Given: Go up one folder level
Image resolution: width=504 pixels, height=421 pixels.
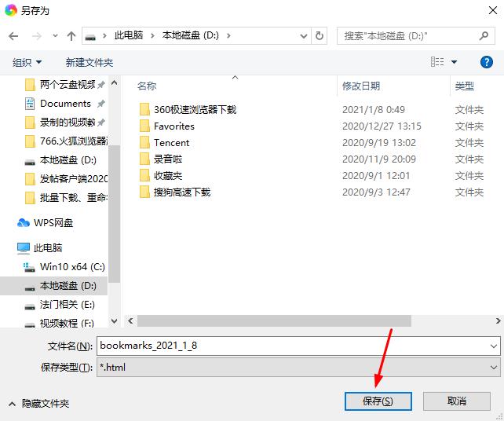Looking at the screenshot, I should [71, 36].
